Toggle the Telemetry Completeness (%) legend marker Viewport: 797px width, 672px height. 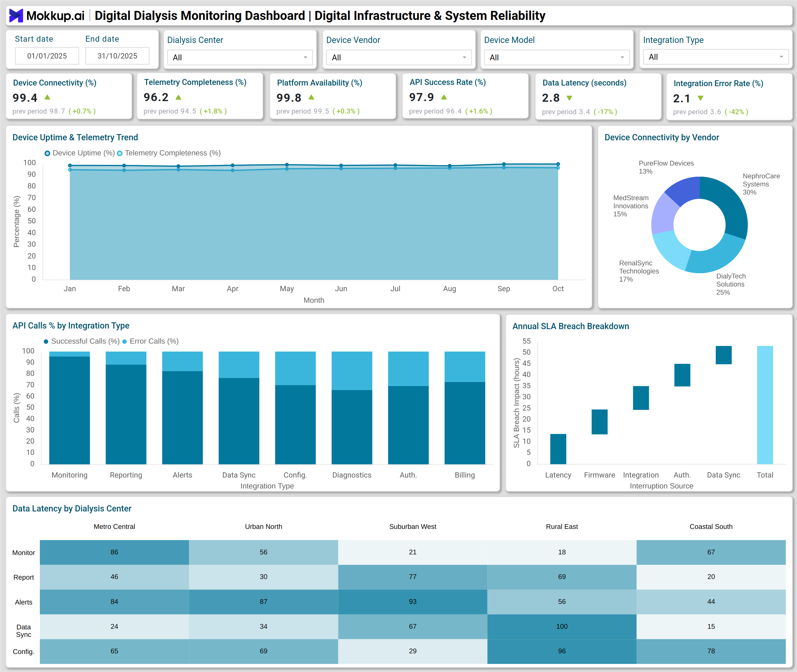pyautogui.click(x=120, y=153)
